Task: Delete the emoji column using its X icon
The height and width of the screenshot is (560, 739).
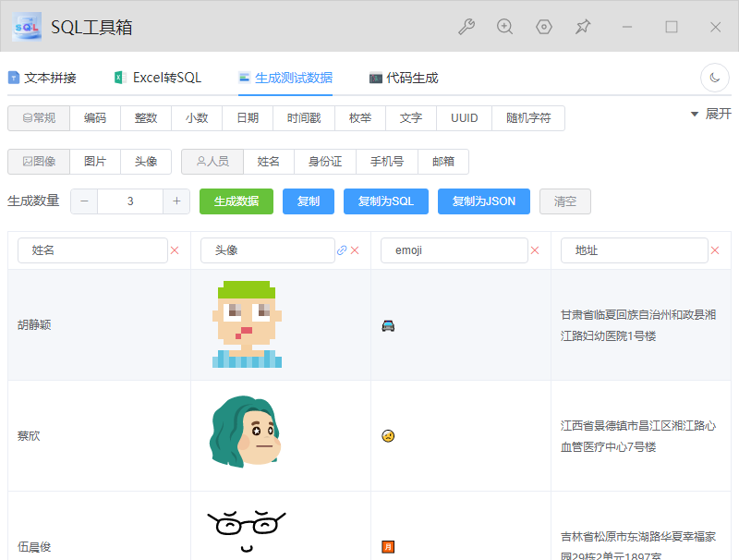Action: coord(535,250)
